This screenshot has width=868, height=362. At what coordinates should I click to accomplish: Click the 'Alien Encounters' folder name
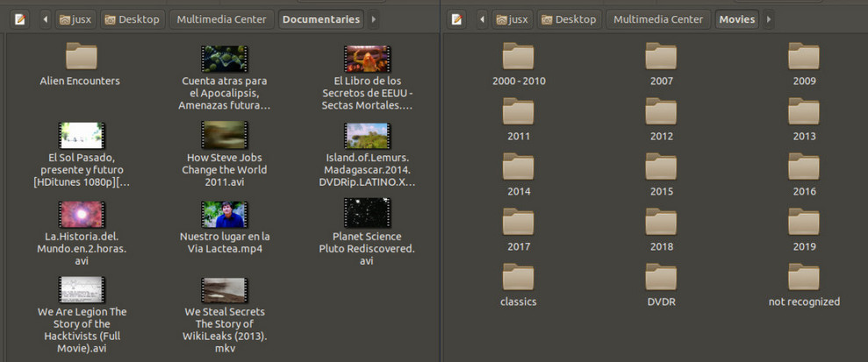80,81
